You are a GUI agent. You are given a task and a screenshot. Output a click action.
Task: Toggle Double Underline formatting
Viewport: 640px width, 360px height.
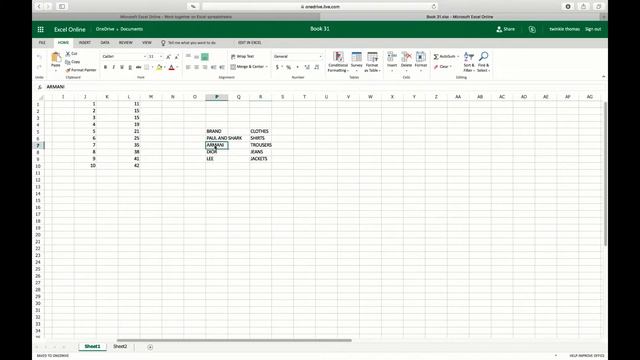point(130,67)
